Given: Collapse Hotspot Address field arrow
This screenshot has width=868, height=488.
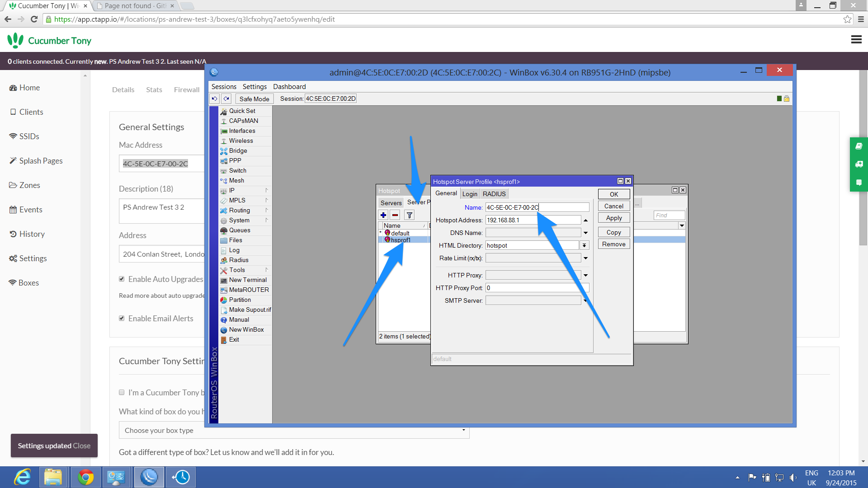Looking at the screenshot, I should coord(585,220).
